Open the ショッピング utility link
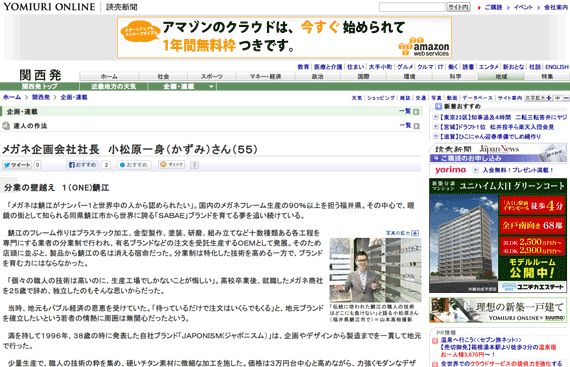The image size is (570, 367). click(x=381, y=98)
